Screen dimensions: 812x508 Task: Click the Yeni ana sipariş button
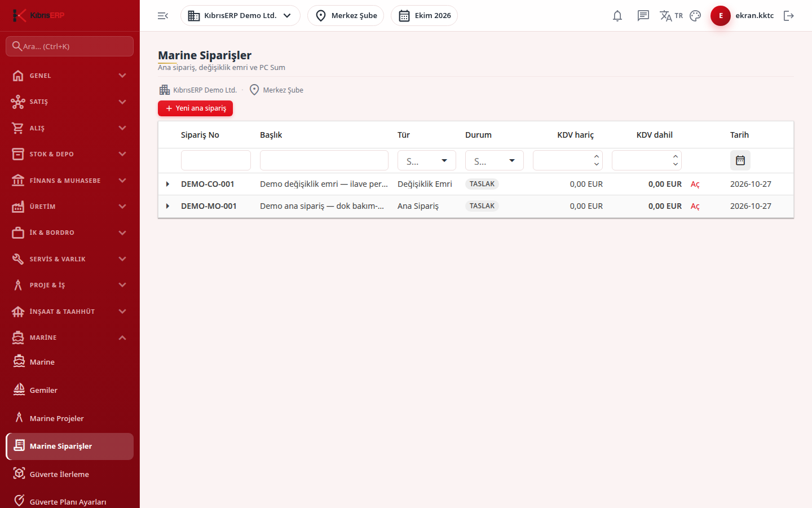pos(195,108)
